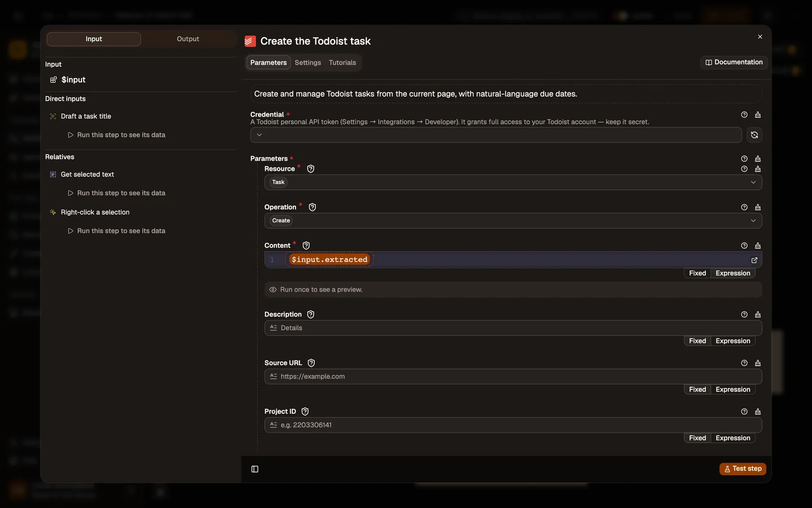Click the help icon for Parameters
Viewport: 812px width, 508px height.
pyautogui.click(x=744, y=158)
